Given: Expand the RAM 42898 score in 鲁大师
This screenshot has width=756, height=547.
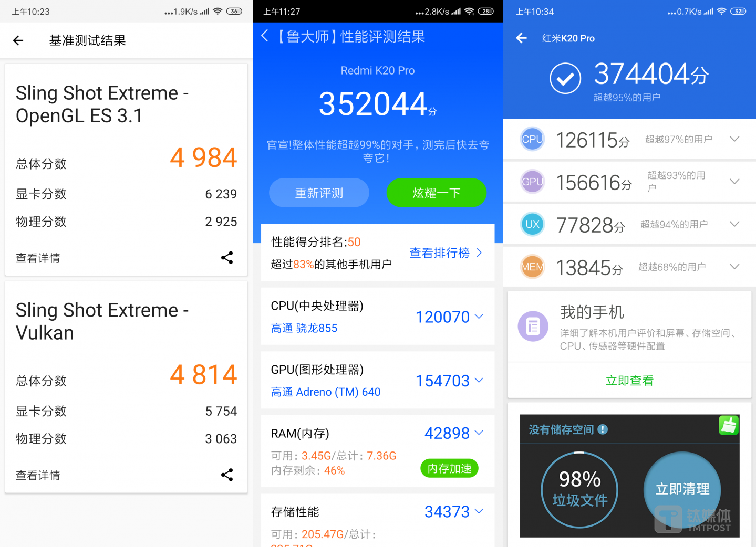Looking at the screenshot, I should pyautogui.click(x=479, y=433).
